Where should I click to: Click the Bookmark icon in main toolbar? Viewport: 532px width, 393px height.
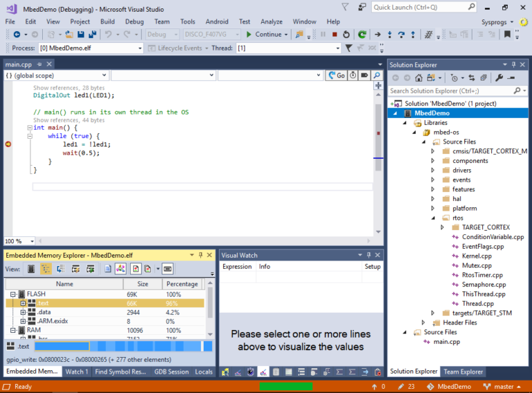[x=507, y=34]
